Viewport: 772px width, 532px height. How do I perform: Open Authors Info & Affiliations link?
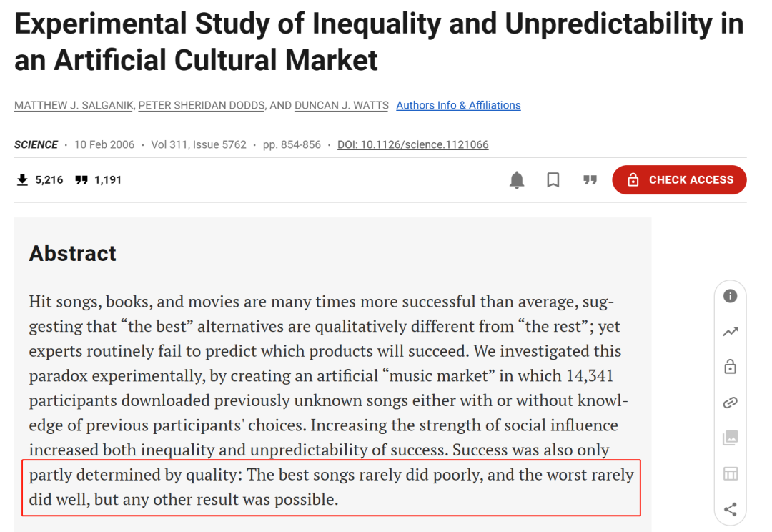tap(458, 105)
